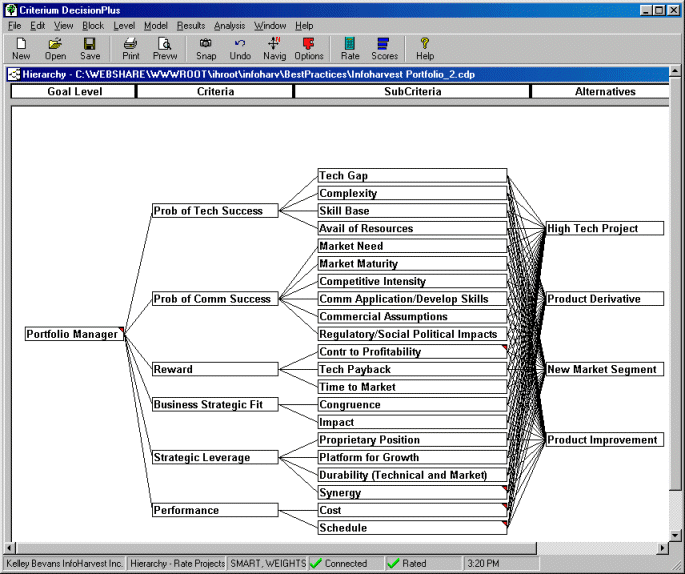Screen dimensions: 685x574
Task: Click the SubCriteria column header
Action: tap(412, 92)
